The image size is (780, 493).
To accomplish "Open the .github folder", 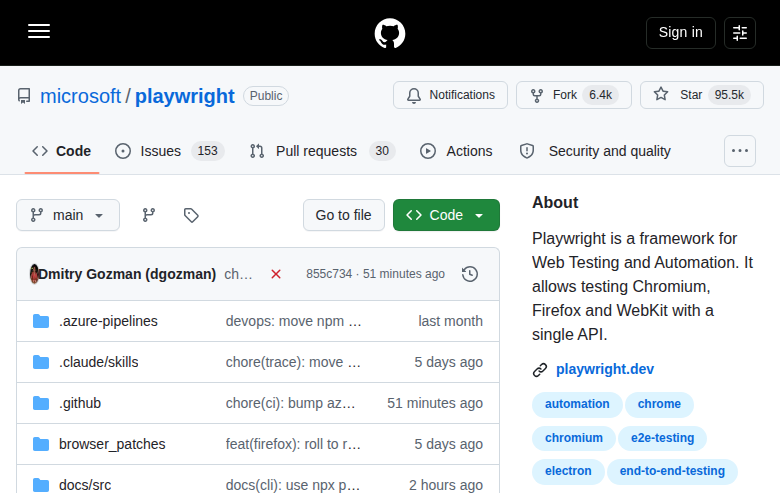I will 80,403.
